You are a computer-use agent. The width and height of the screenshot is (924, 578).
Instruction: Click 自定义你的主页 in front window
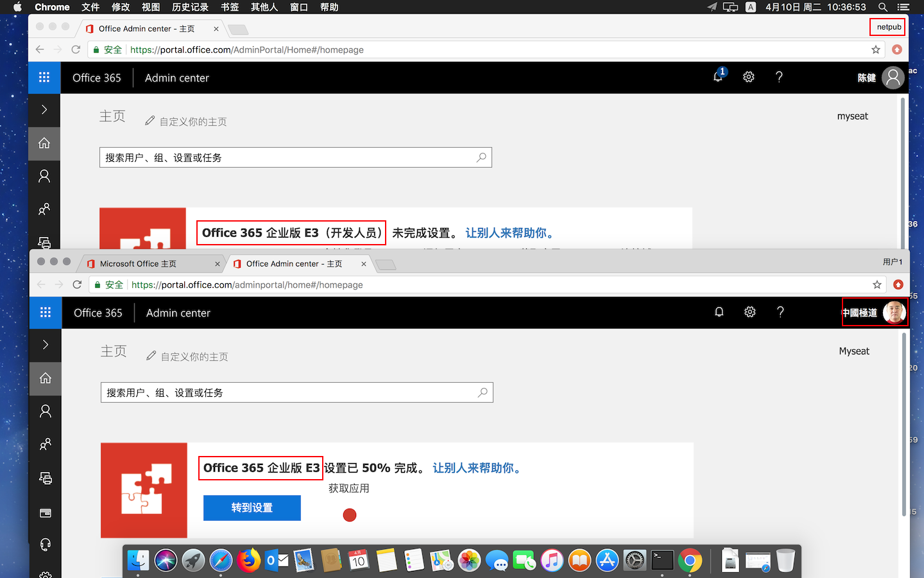[187, 356]
